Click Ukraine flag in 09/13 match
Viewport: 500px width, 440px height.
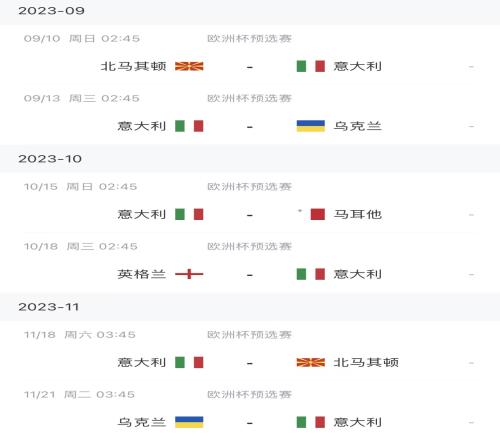point(311,126)
